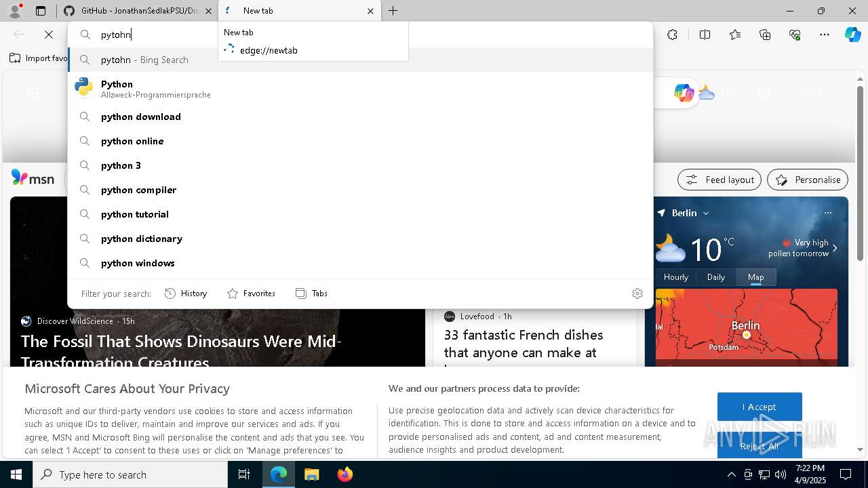Open 33 fantastic French dishes article
Viewport: 868px width, 488px height.
[524, 344]
